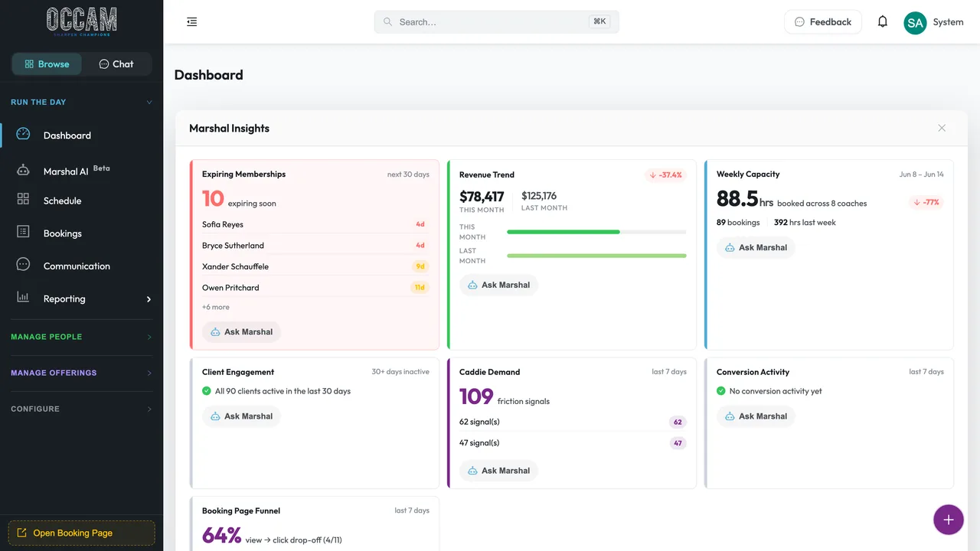The image size is (980, 551).
Task: Click the 62 signal(s) row
Action: click(573, 422)
